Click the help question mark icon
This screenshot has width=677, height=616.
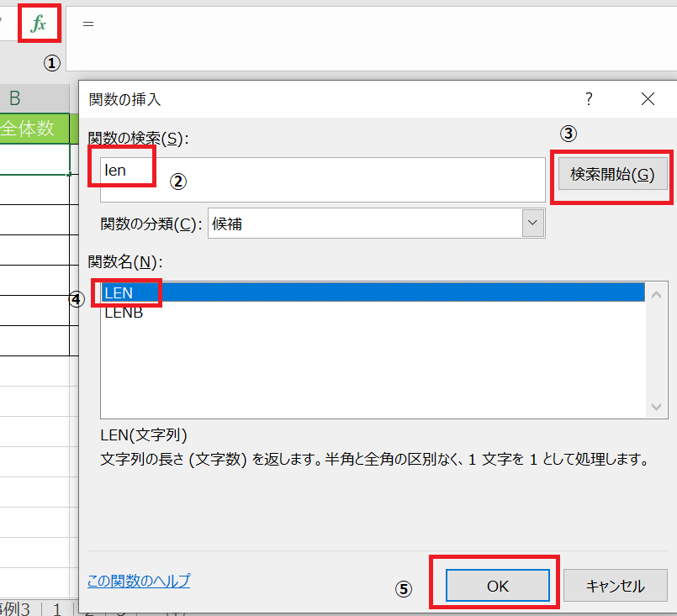[589, 99]
